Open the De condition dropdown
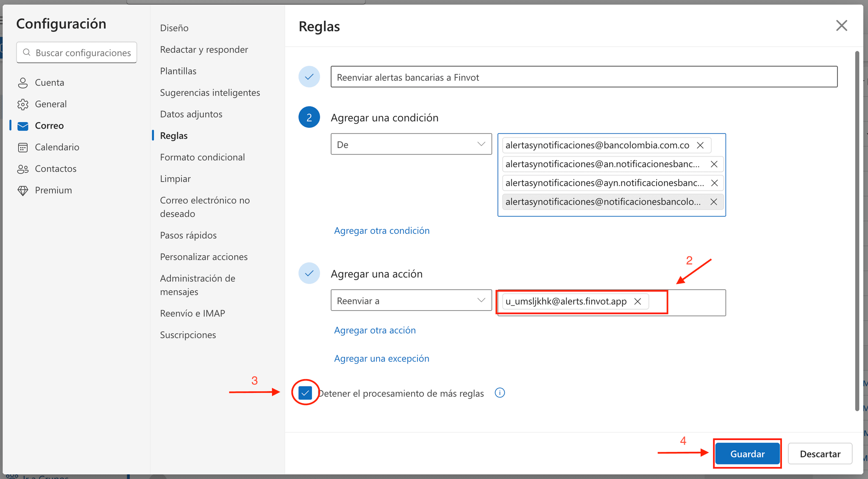The height and width of the screenshot is (479, 868). pos(411,144)
